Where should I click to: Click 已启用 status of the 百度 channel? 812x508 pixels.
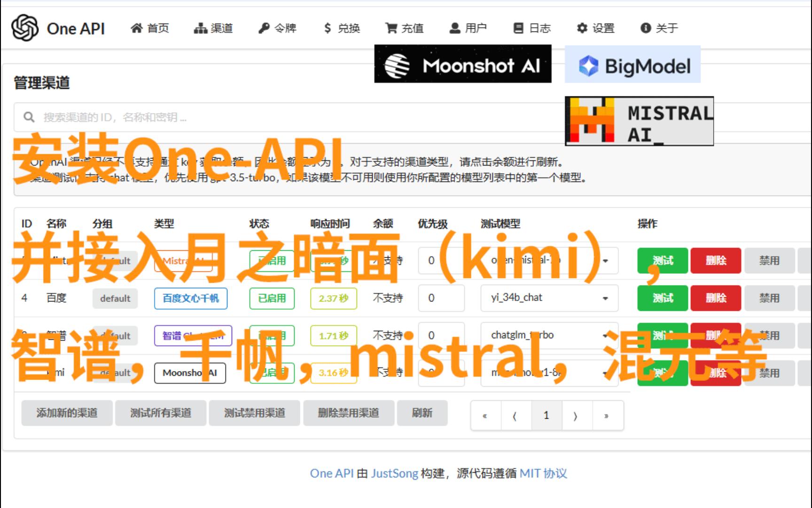pos(272,298)
